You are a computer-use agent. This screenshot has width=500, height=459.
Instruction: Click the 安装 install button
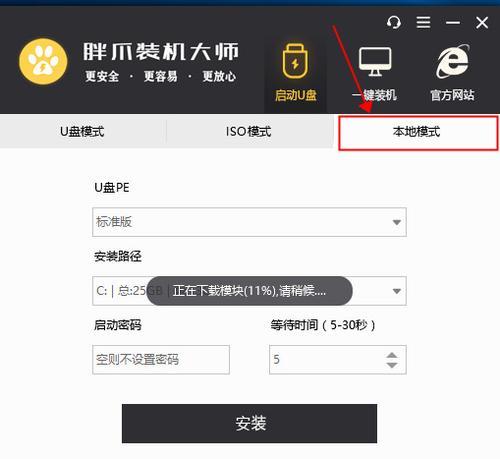[x=249, y=423]
